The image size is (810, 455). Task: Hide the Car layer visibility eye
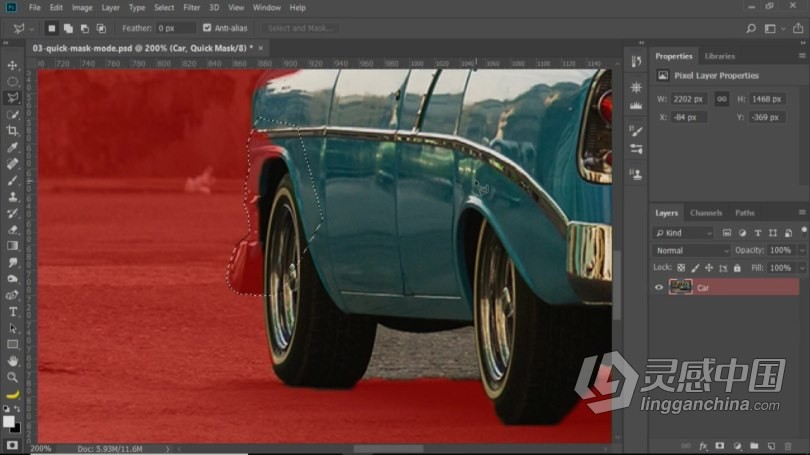[659, 288]
